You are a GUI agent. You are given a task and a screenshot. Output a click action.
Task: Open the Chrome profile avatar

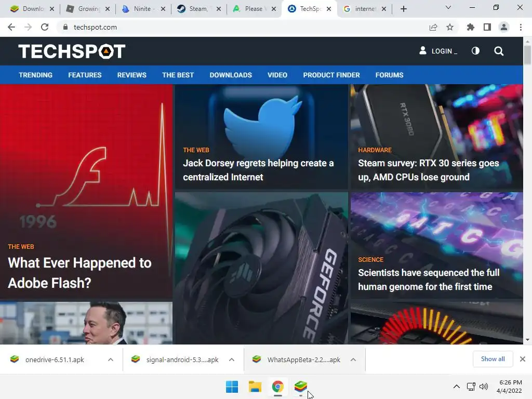coord(504,27)
